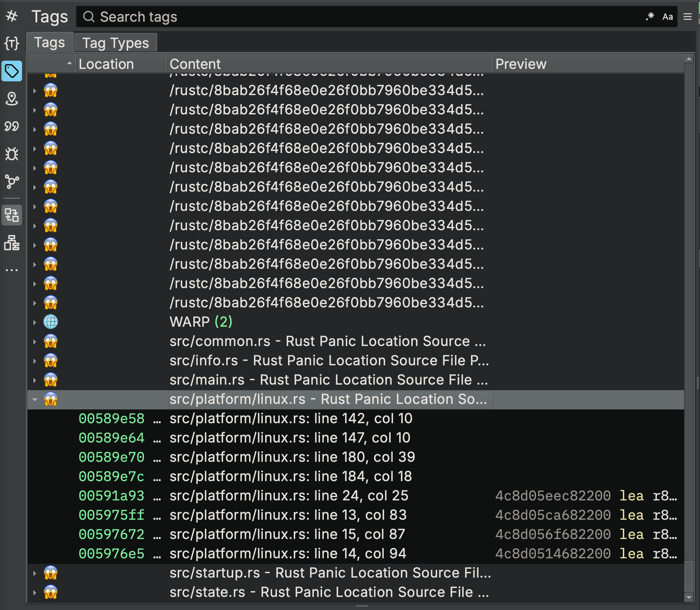Screen dimensions: 700x610
Task: Open the hierarchy blocks sidebar icon
Action: point(12,243)
